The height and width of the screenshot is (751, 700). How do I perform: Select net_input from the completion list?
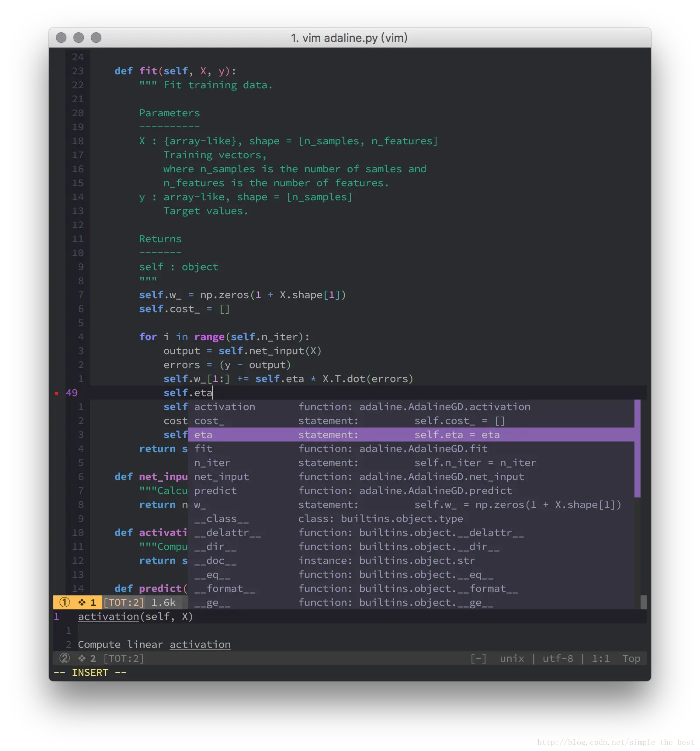click(x=411, y=476)
